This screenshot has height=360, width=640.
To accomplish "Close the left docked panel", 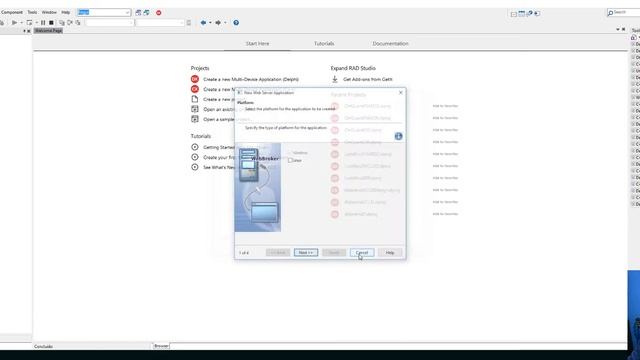I will [x=29, y=31].
